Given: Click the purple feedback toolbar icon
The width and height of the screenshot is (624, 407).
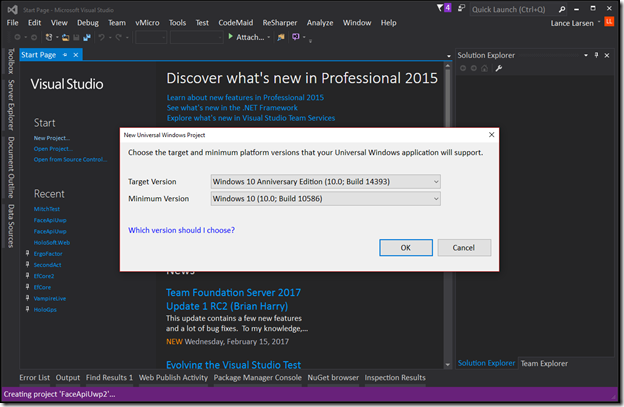Looking at the screenshot, I should (x=296, y=37).
